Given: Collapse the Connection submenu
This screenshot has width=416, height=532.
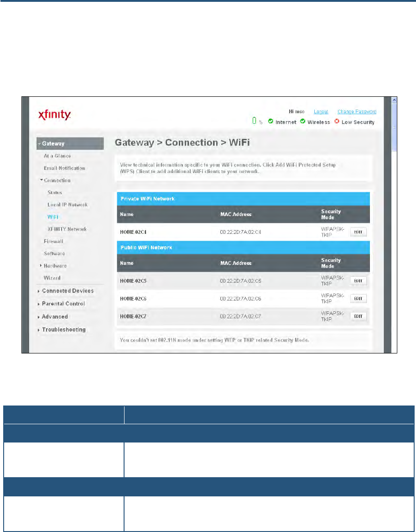Looking at the screenshot, I should click(55, 180).
